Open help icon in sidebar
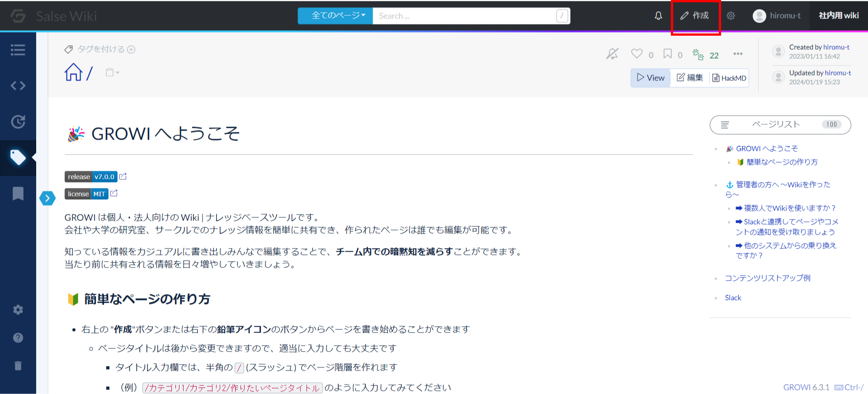 tap(18, 338)
